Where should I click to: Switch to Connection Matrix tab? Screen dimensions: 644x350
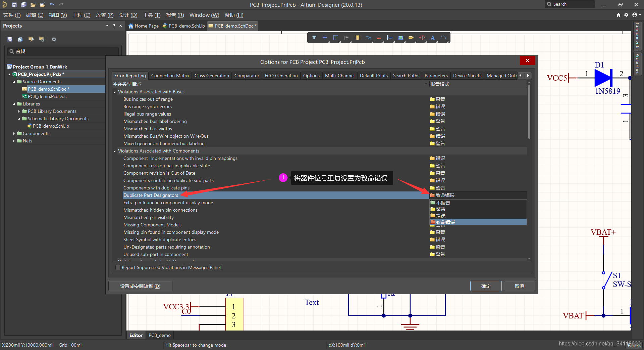[170, 76]
